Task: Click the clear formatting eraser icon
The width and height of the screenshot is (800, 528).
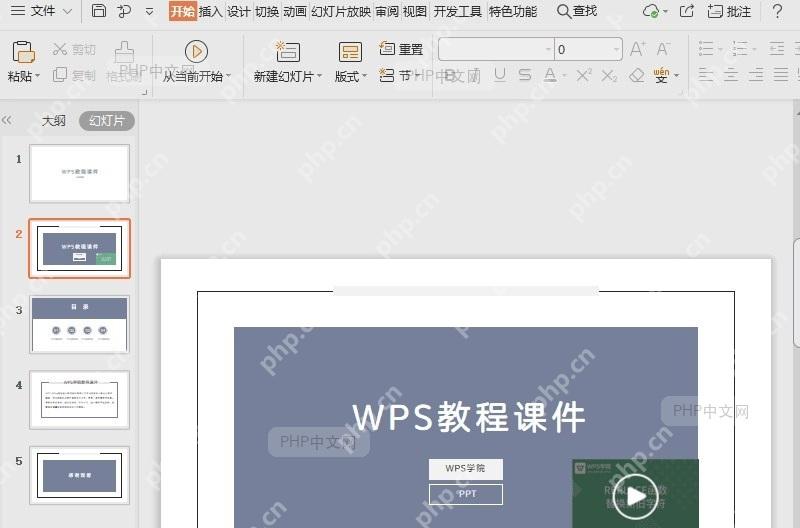Action: (x=637, y=76)
